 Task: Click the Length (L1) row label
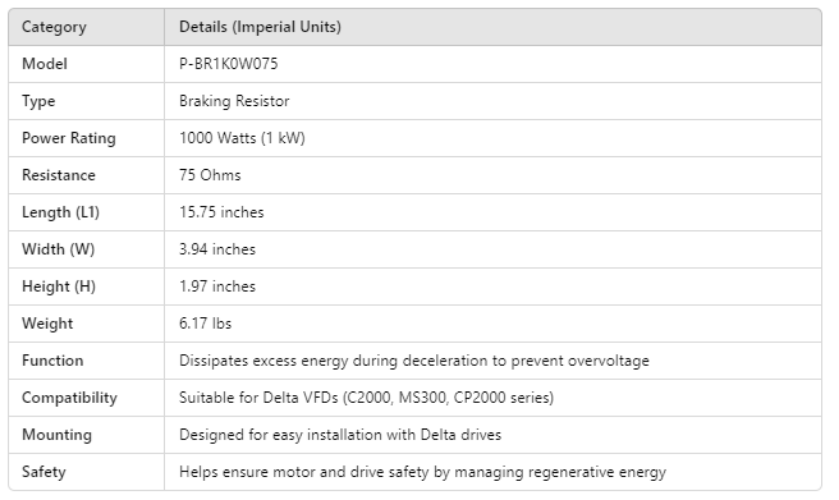coord(62,212)
